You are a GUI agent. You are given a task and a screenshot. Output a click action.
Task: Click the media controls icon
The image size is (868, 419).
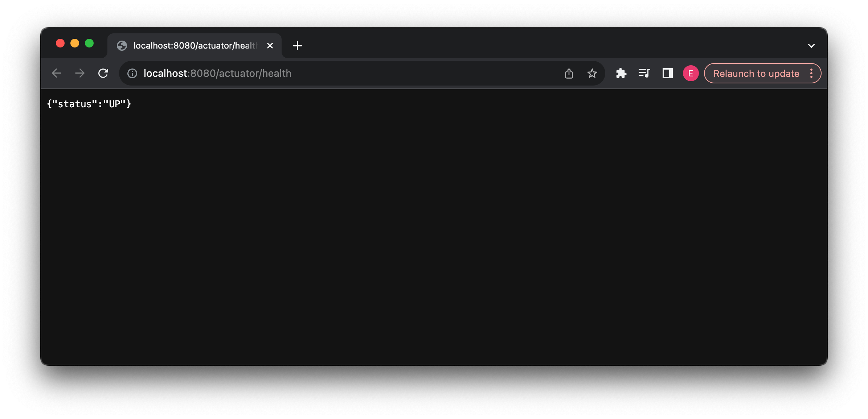click(x=644, y=74)
